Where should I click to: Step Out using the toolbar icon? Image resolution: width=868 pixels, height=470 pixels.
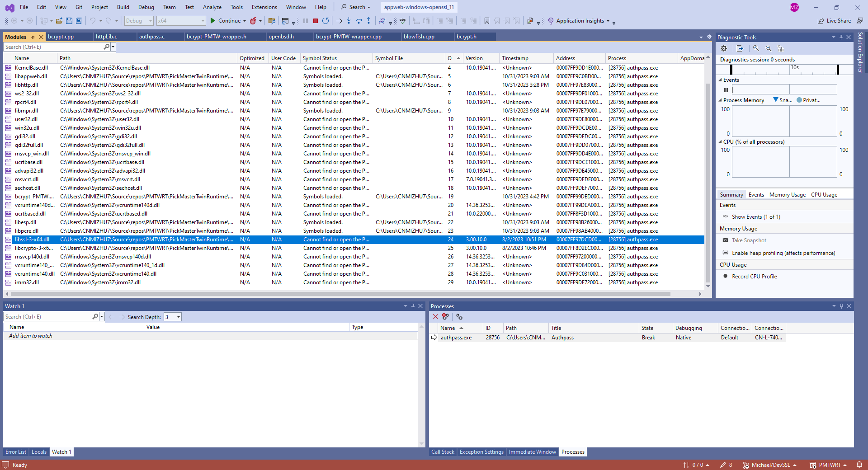point(369,21)
